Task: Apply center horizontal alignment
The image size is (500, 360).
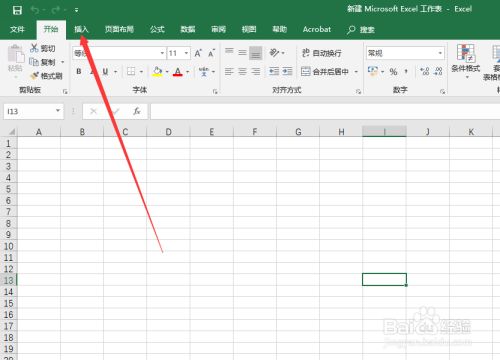Action: click(242, 71)
